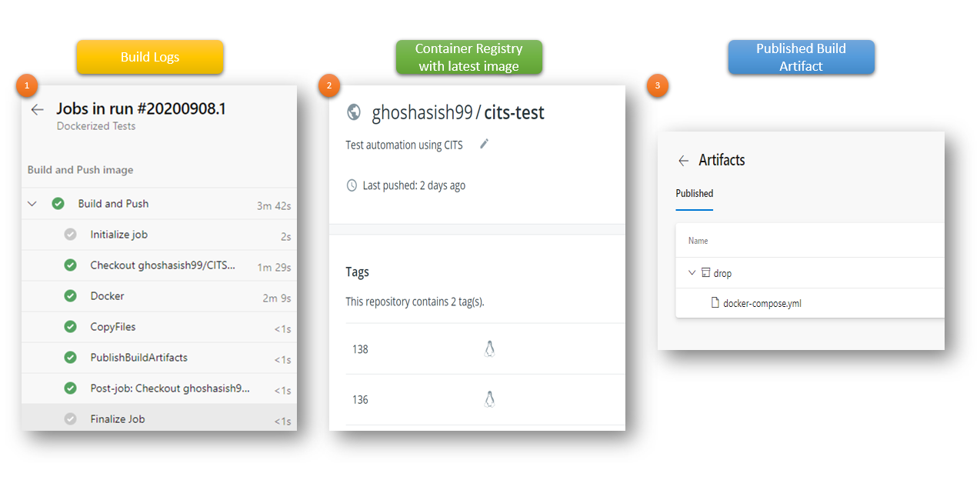Viewport: 980px width, 480px height.
Task: Click the docker-compose.yml file icon
Action: [x=715, y=303]
